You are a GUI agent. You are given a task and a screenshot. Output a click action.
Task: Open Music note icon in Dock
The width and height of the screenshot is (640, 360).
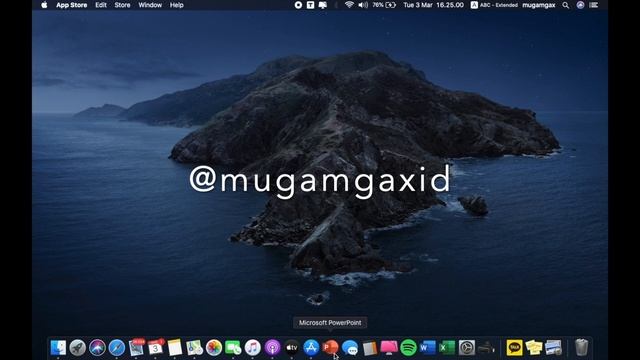[253, 348]
